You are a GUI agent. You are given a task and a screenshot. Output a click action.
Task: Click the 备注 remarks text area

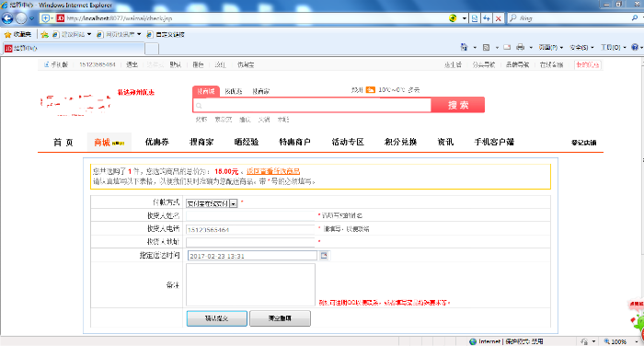[250, 284]
